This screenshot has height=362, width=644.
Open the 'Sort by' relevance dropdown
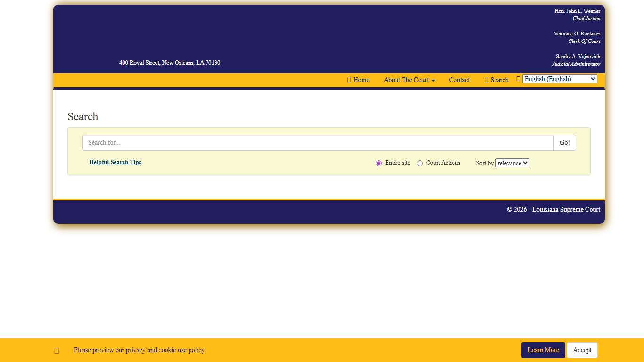click(512, 163)
